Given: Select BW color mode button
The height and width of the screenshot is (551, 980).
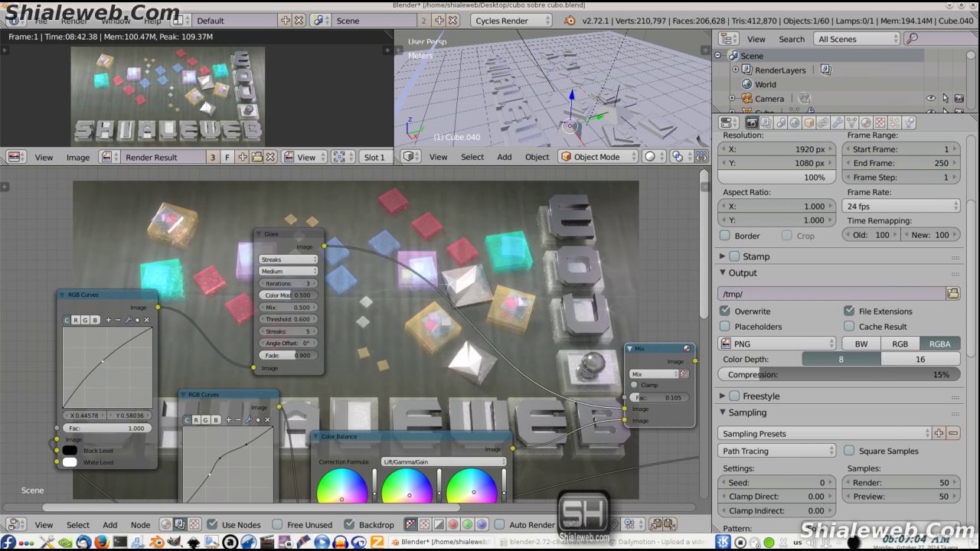Looking at the screenshot, I should pyautogui.click(x=861, y=344).
